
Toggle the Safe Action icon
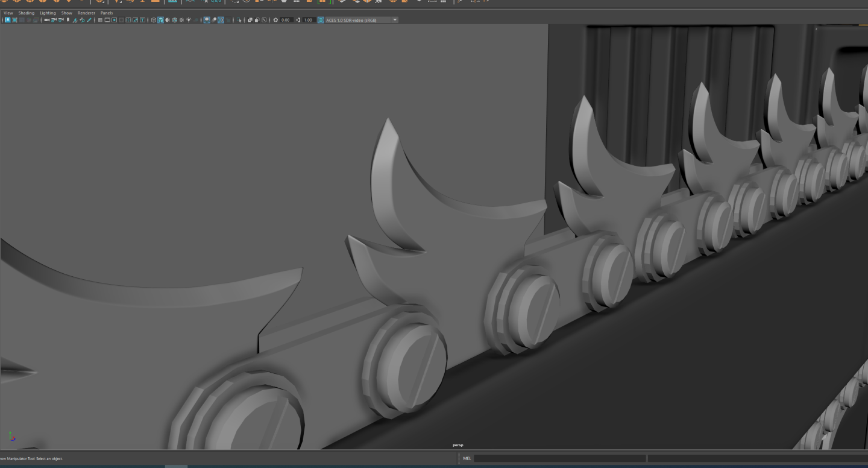(x=136, y=20)
